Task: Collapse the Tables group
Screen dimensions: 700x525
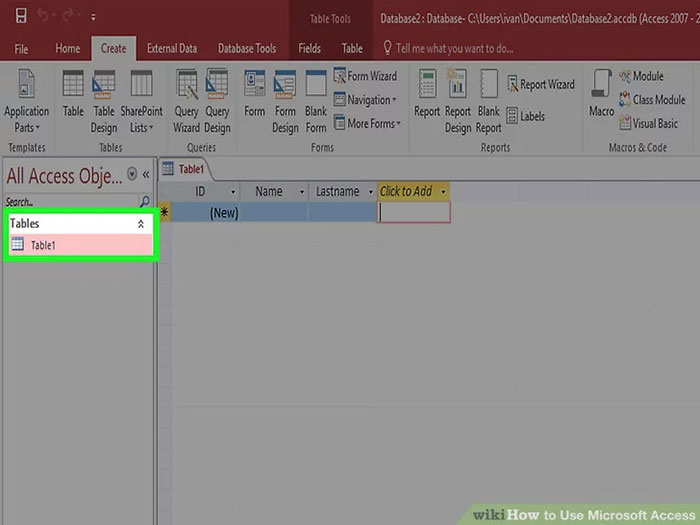Action: (x=140, y=225)
